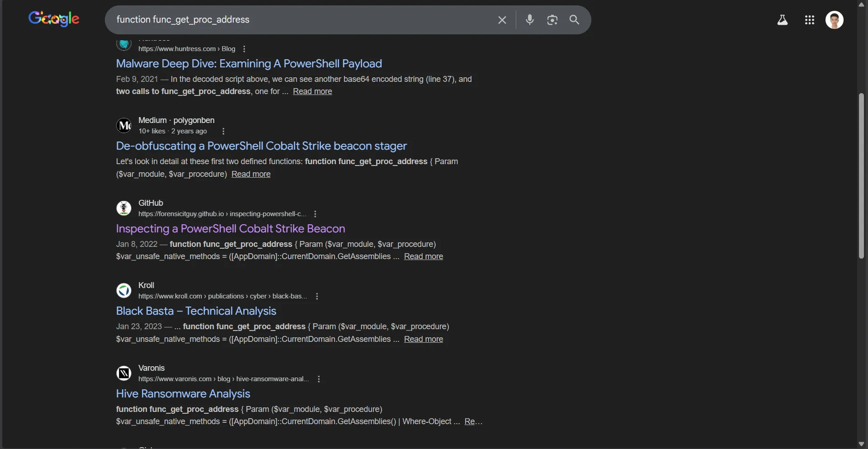Open the Black Basta Technical Analysis result

tap(196, 311)
